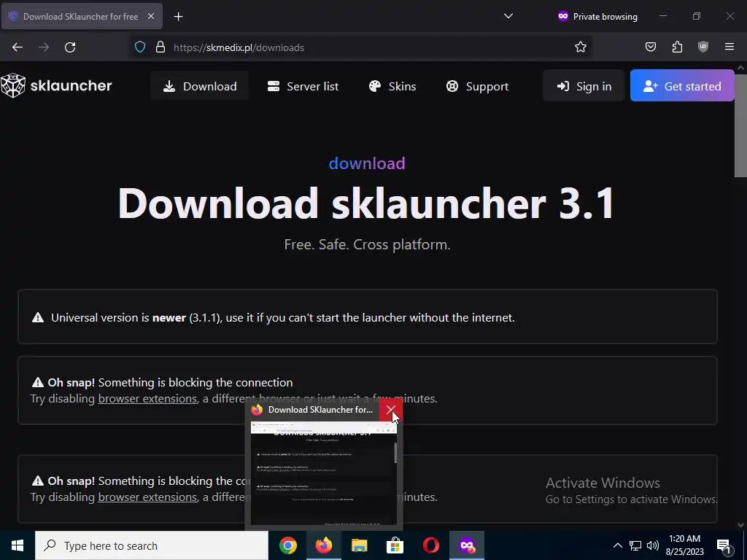Image resolution: width=747 pixels, height=560 pixels.
Task: Open Firefox application hamburger menu
Action: (x=729, y=47)
